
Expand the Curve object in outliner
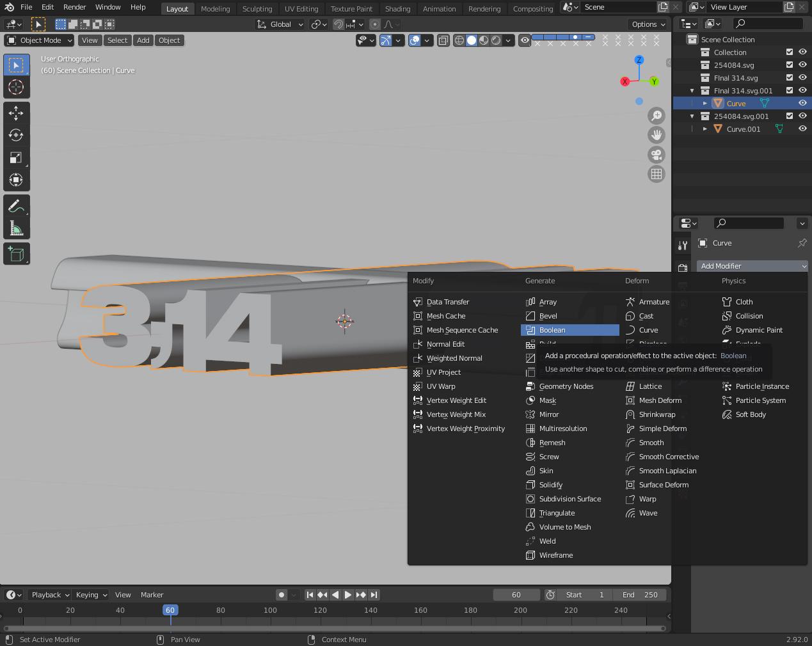point(705,104)
